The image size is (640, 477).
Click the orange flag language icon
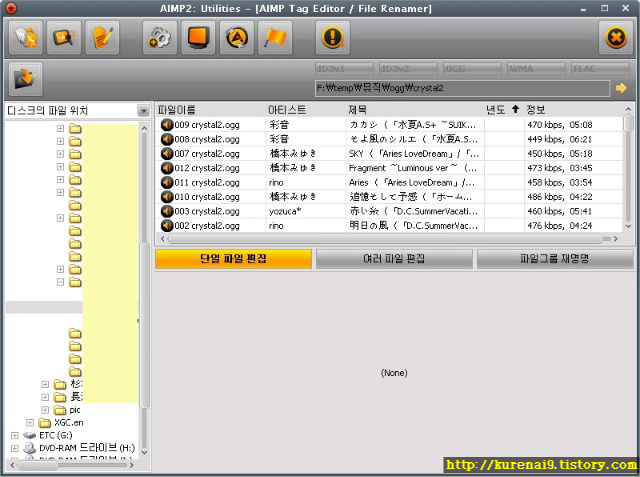(x=275, y=38)
